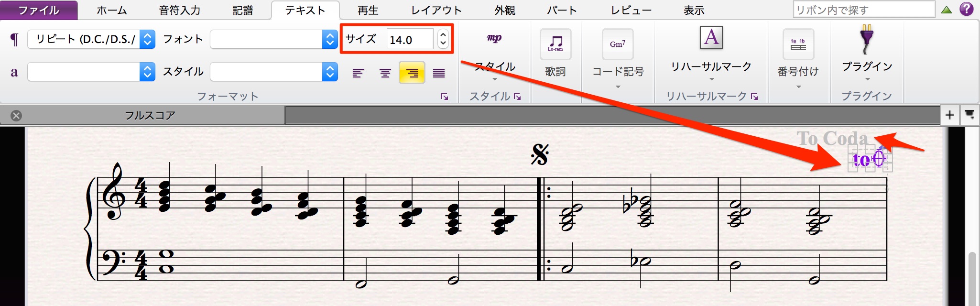980x306 pixels.
Task: Center align text
Action: [x=385, y=73]
